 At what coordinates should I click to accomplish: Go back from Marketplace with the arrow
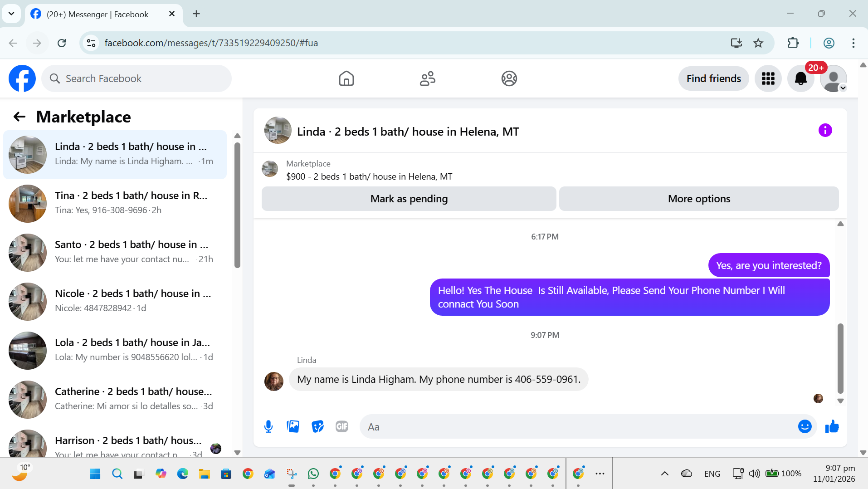coord(19,117)
